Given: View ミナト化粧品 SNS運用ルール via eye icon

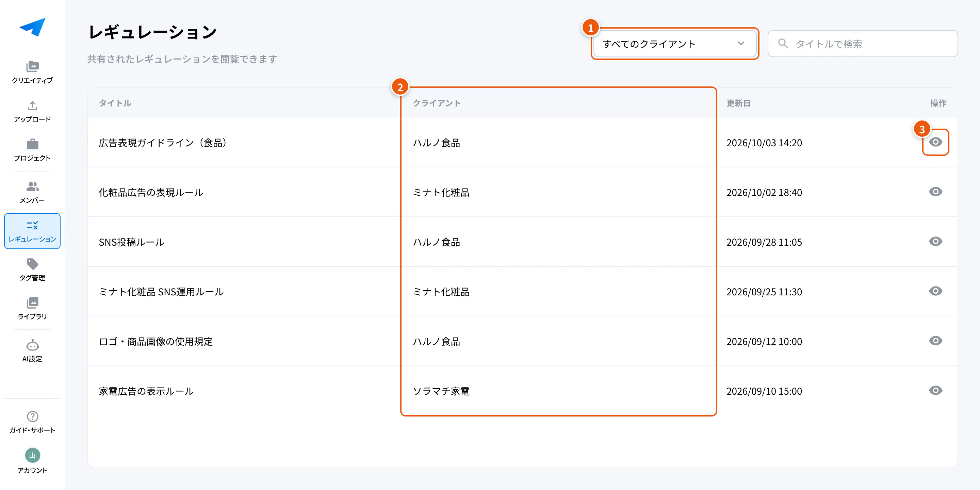Looking at the screenshot, I should pyautogui.click(x=935, y=291).
